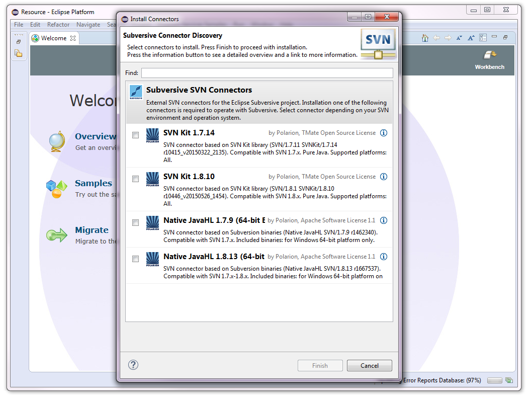Click the Polarion logo beside Native JavaHL 1.8.13
The width and height of the screenshot is (532, 401).
[x=152, y=259]
